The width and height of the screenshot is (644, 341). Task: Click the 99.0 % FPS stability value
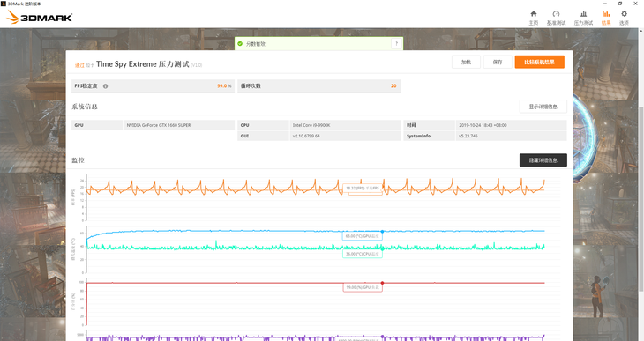pos(224,85)
